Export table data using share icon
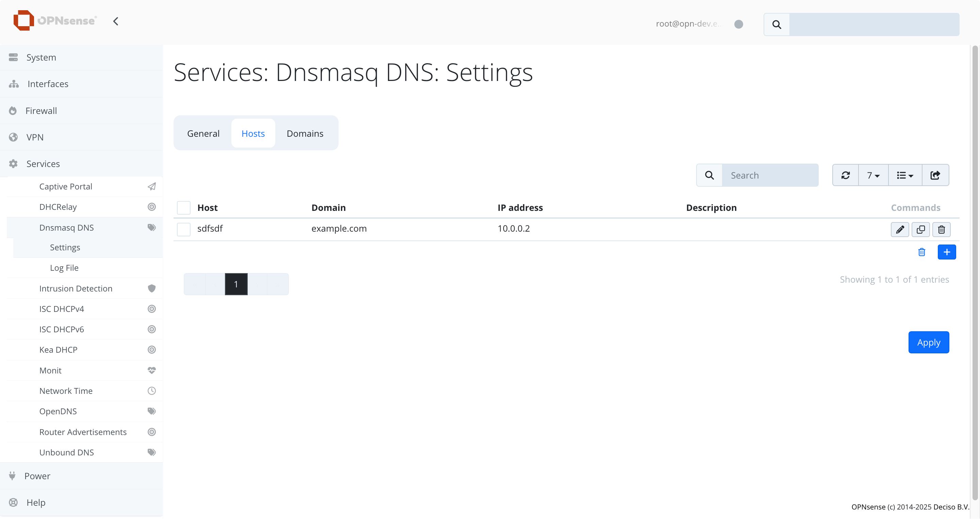The height and width of the screenshot is (519, 980). click(935, 175)
